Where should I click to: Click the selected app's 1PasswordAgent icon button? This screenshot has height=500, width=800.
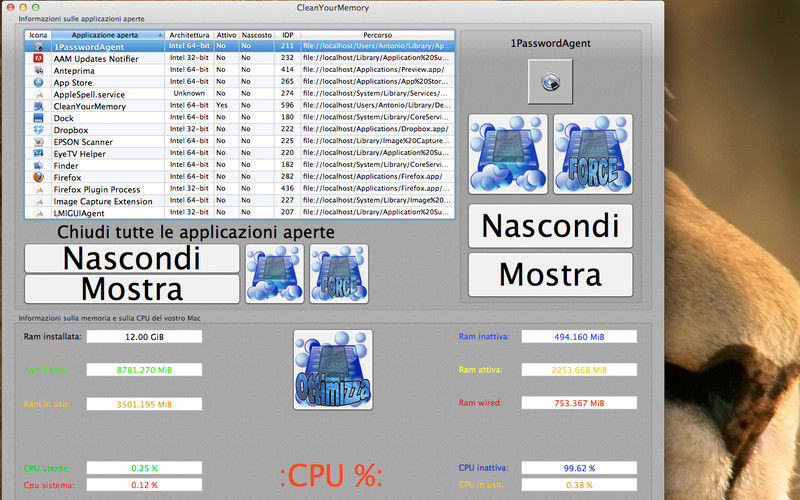click(550, 82)
